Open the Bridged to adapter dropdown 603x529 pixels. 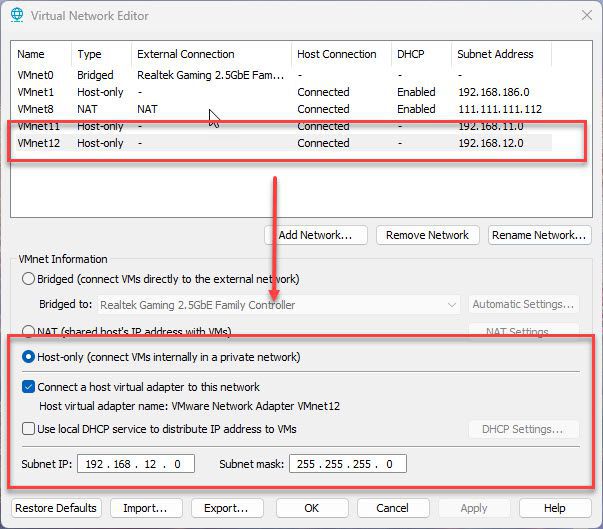click(279, 305)
